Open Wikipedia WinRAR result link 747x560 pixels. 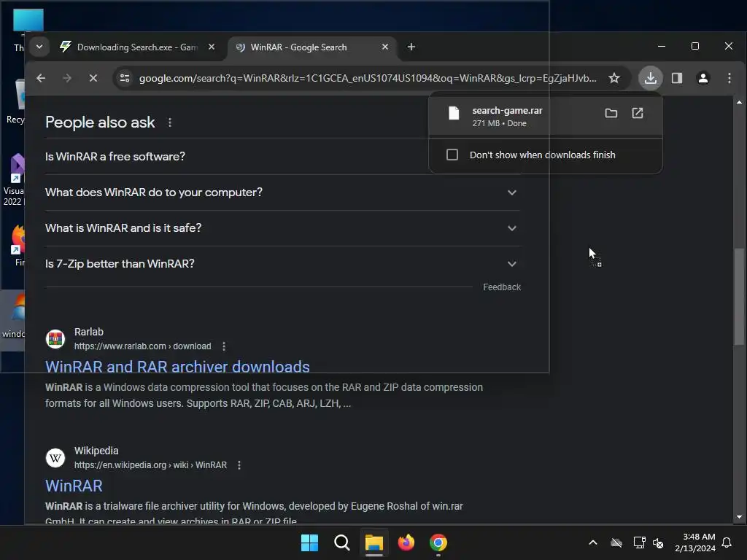tap(74, 486)
